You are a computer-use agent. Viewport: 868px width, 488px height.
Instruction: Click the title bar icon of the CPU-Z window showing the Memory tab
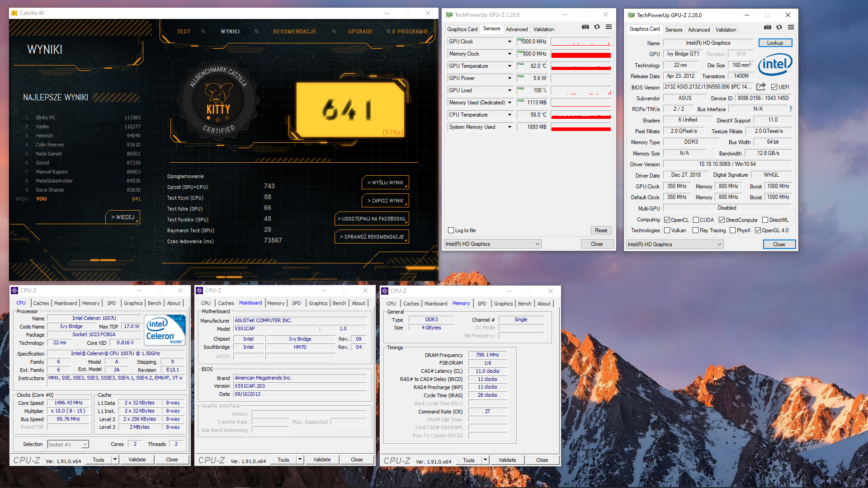pos(385,291)
